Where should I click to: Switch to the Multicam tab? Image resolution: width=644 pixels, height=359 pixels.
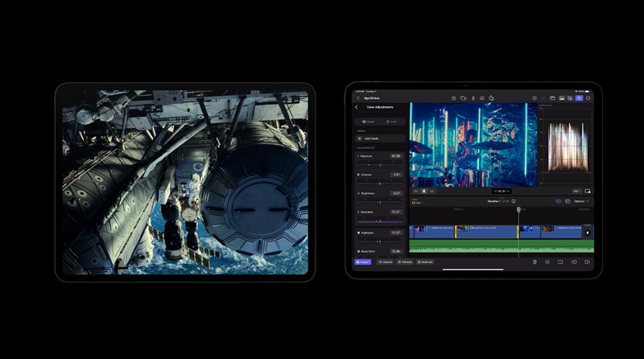425,262
